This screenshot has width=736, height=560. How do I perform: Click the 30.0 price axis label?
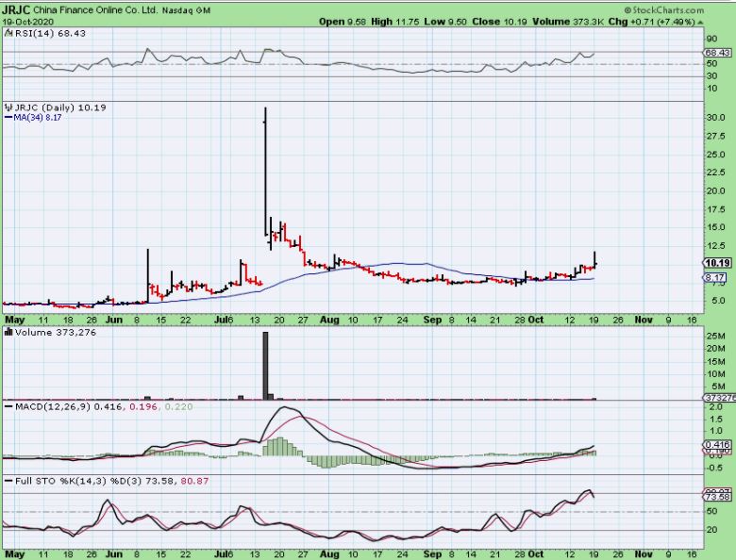716,118
